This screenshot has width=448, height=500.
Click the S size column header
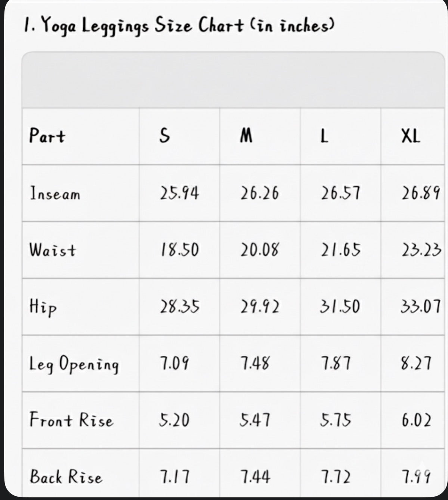pyautogui.click(x=164, y=136)
